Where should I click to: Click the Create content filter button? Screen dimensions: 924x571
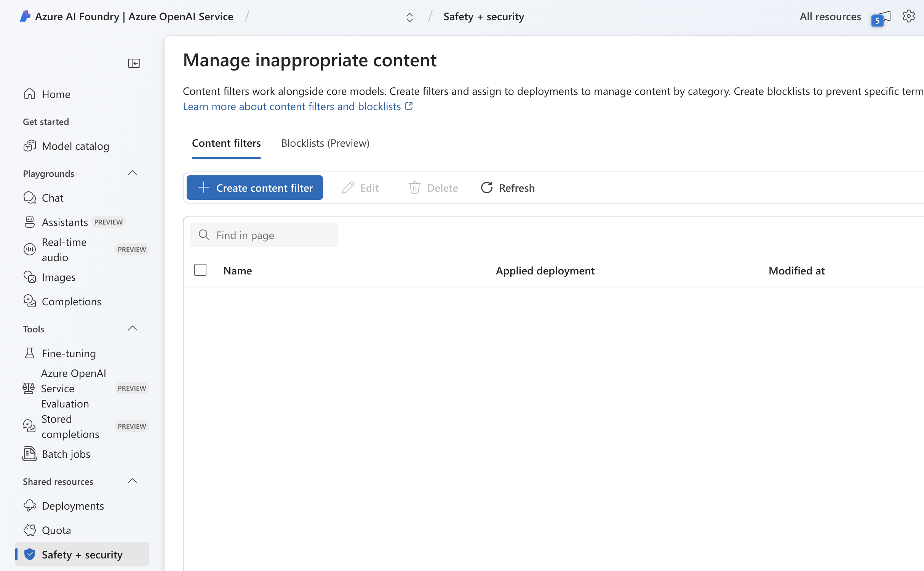(x=254, y=188)
